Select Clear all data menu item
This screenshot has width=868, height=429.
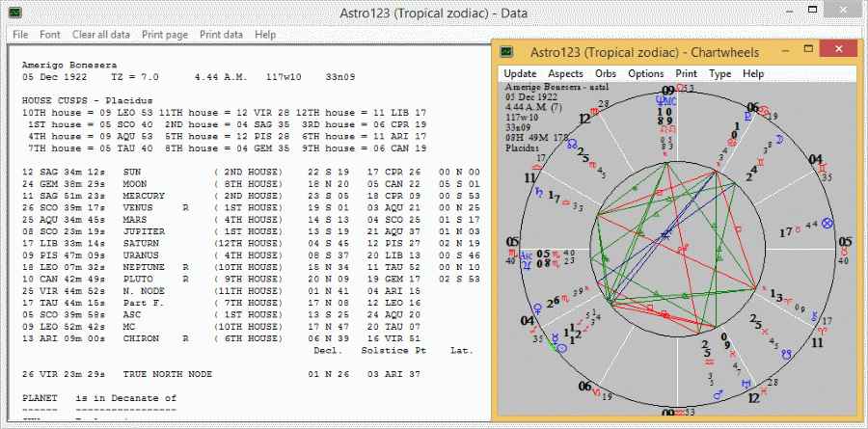[x=100, y=35]
